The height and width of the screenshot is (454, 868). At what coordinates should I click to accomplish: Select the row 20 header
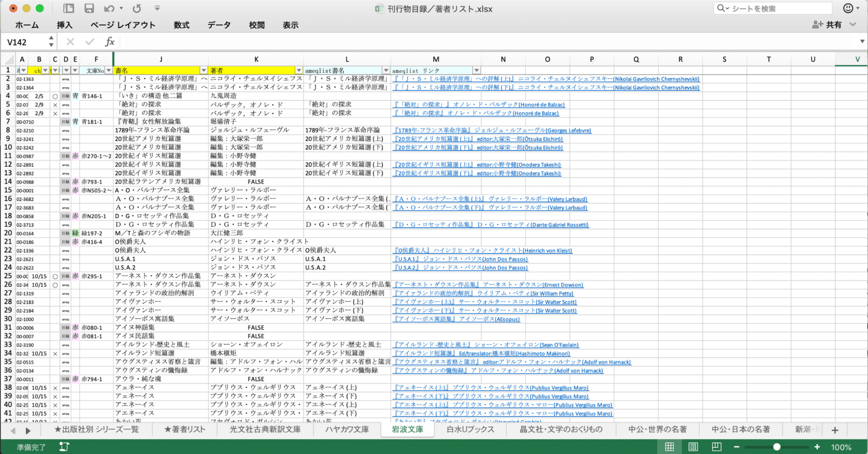(8, 234)
